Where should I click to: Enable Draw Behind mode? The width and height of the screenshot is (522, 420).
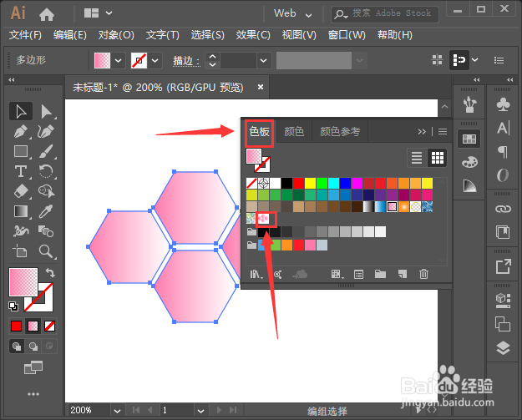coord(33,347)
